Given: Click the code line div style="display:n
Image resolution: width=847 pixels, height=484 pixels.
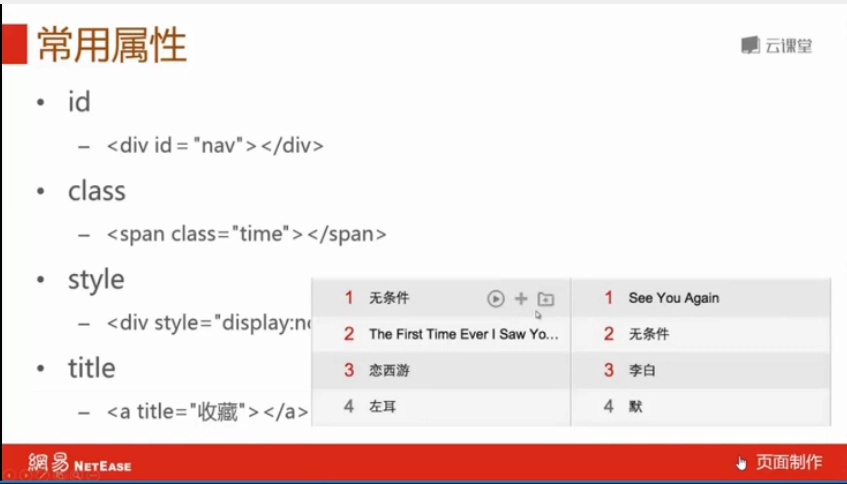Looking at the screenshot, I should pos(209,323).
